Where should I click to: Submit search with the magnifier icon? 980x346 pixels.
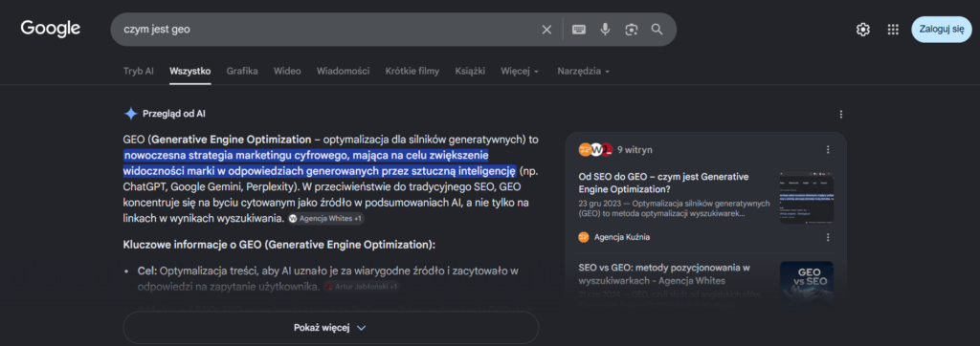pyautogui.click(x=657, y=30)
